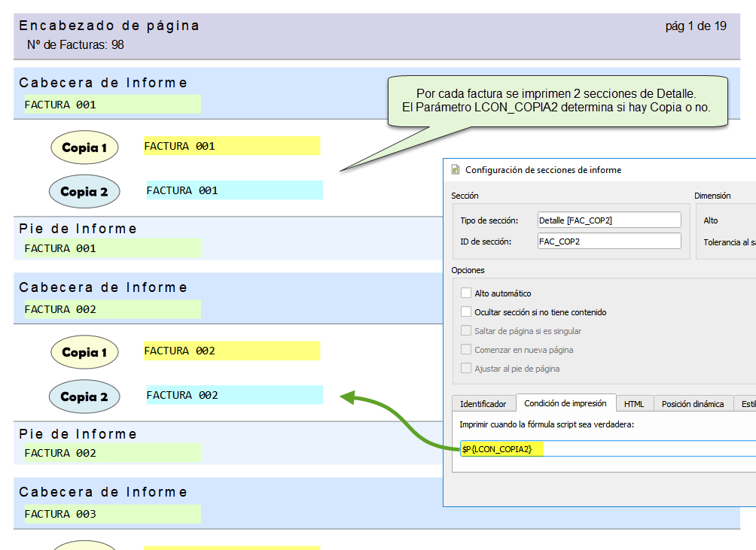
Task: Tick the Comenzar en nueva página option
Action: tap(466, 350)
